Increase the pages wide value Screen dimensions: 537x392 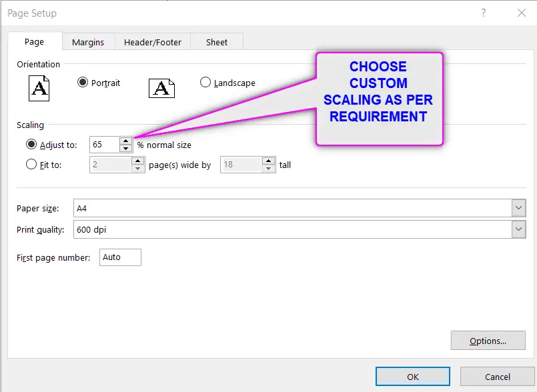[137, 161]
